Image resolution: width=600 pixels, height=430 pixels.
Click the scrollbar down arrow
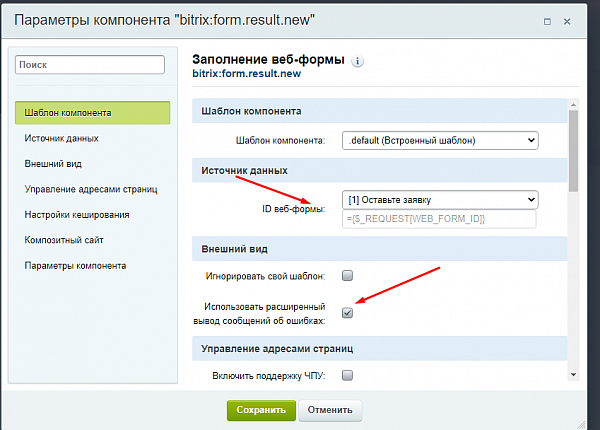pyautogui.click(x=574, y=375)
